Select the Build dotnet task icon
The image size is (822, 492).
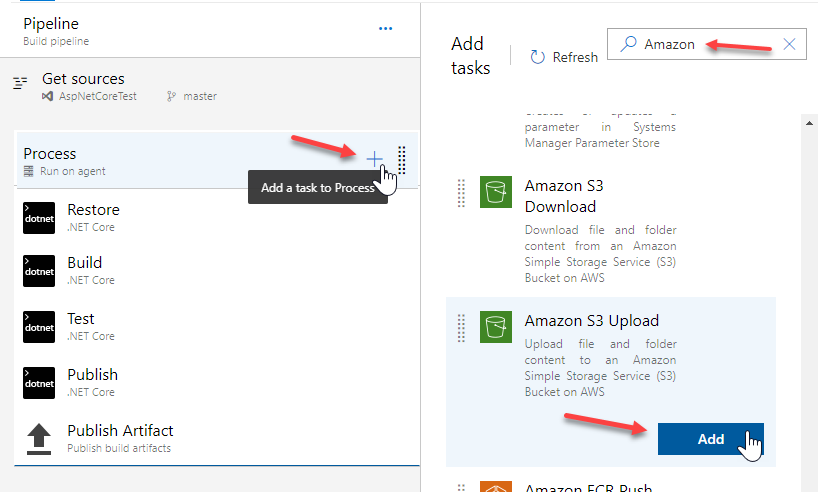tap(39, 271)
